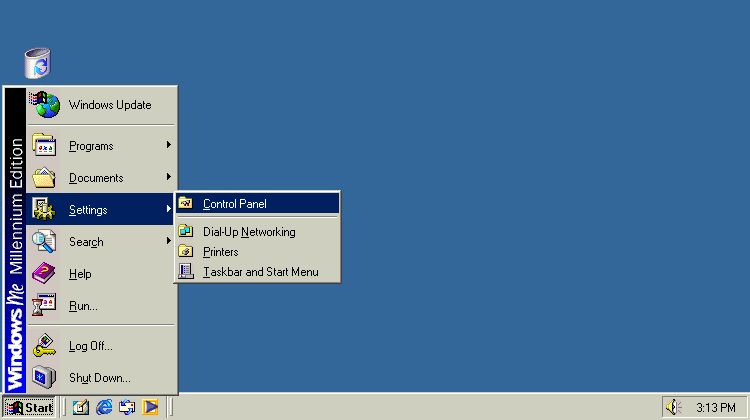Image resolution: width=750 pixels, height=420 pixels.
Task: Expand the Programs submenu arrow
Action: click(x=169, y=145)
